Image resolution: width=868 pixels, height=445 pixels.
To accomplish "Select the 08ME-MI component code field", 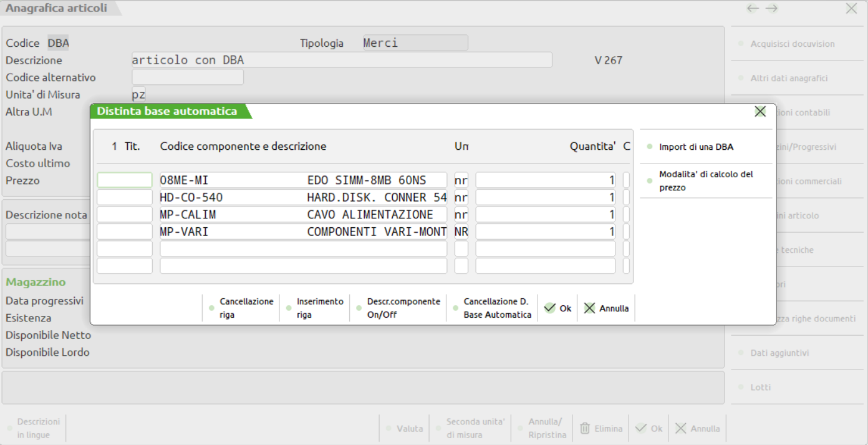I will click(303, 180).
